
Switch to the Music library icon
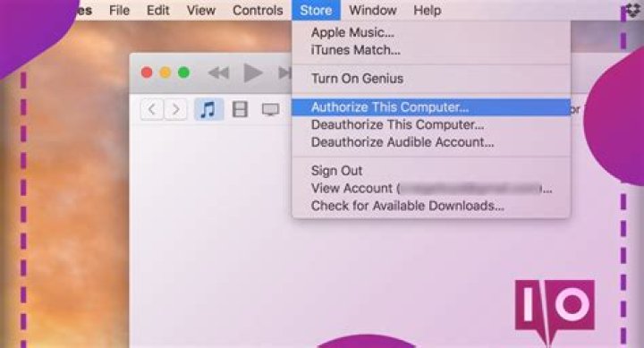tap(208, 109)
